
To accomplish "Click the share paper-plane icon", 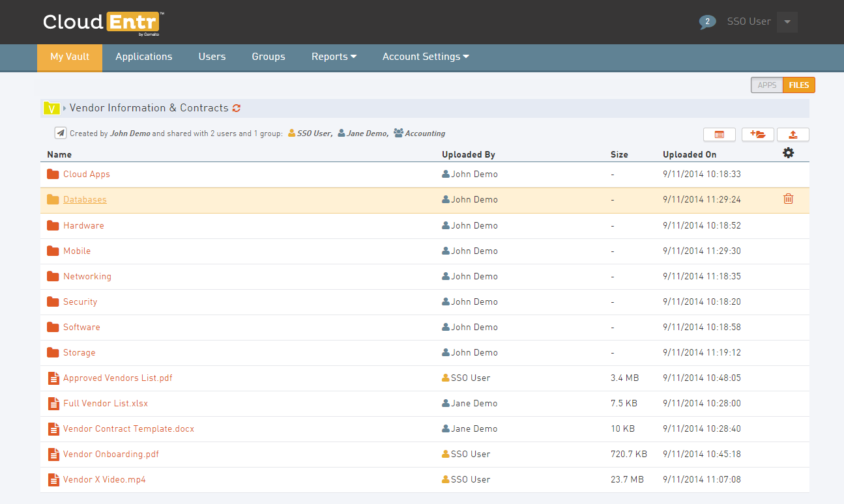I will tap(61, 133).
